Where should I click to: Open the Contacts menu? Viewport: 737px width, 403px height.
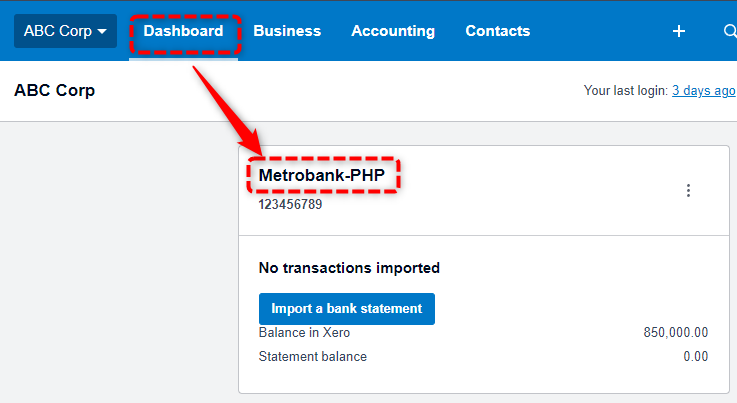[498, 31]
